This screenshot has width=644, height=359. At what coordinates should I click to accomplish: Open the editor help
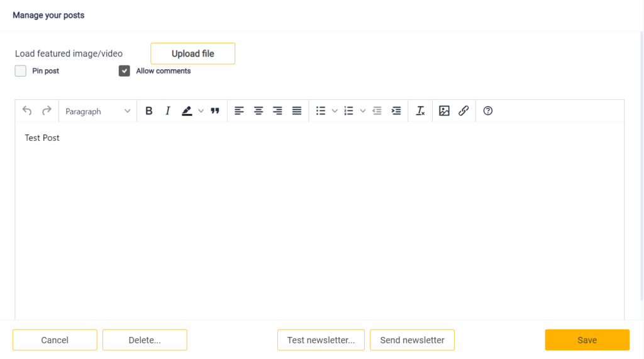click(488, 111)
